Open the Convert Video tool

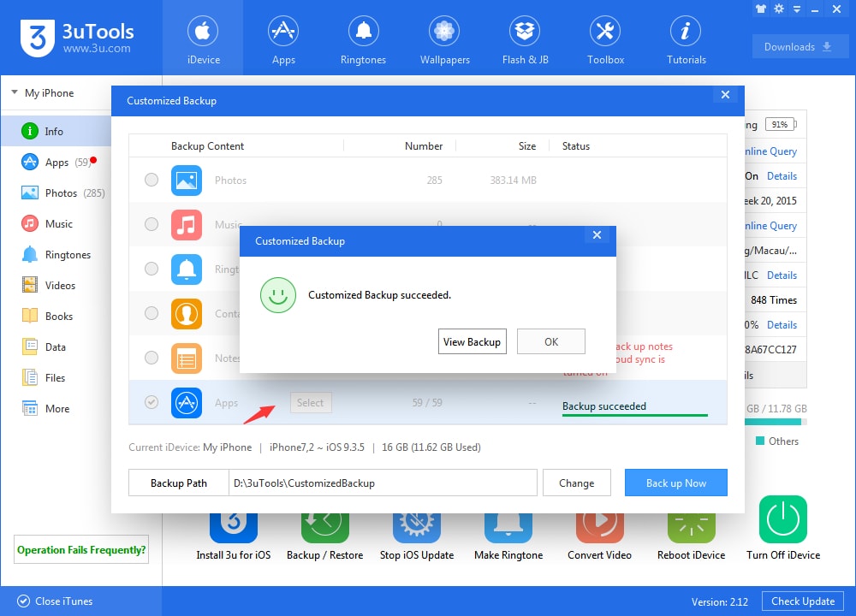[x=599, y=537]
